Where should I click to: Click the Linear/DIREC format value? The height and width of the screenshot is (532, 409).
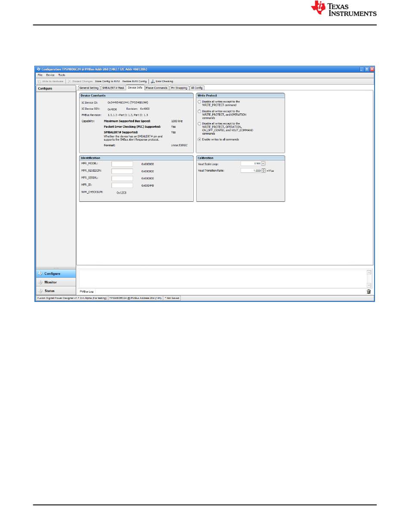point(180,145)
